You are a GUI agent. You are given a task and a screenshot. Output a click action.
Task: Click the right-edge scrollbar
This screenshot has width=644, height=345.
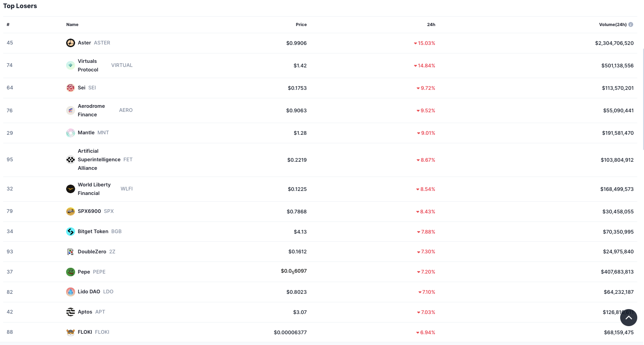click(642, 90)
